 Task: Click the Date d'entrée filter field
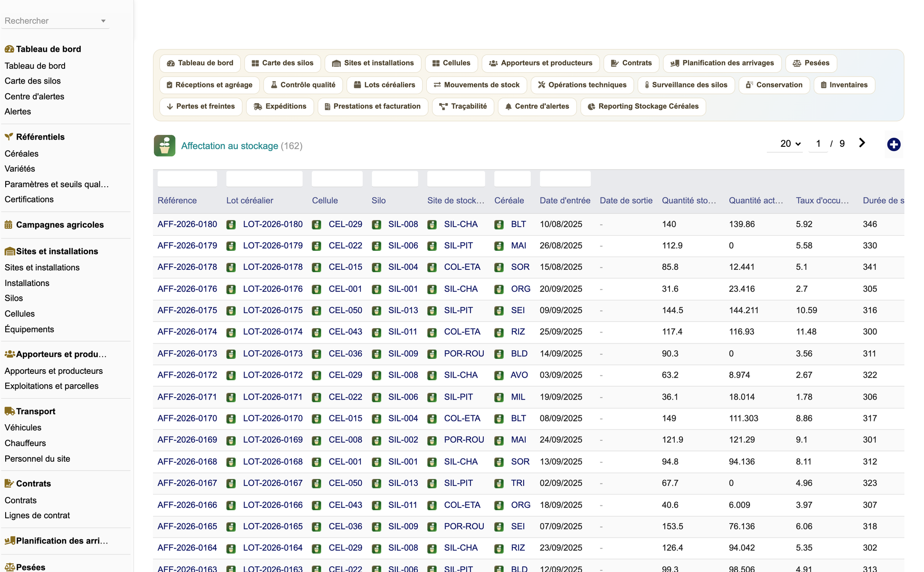coord(565,179)
